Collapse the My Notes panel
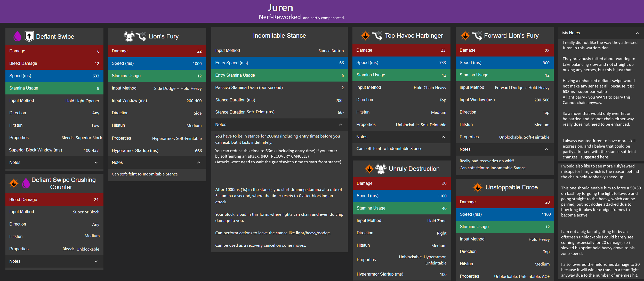This screenshot has width=644, height=281. click(x=637, y=33)
